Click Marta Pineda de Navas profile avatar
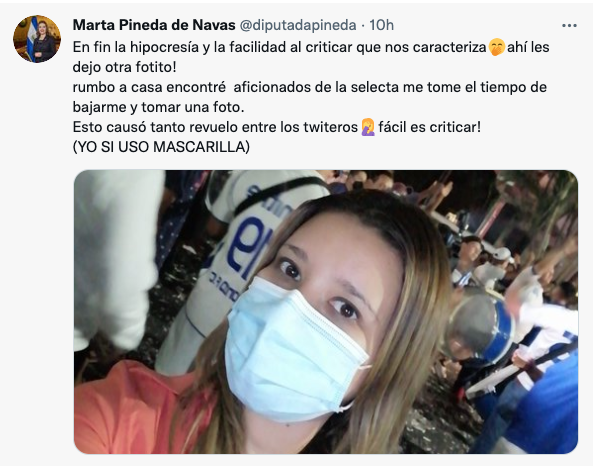Screen dimensions: 593x466 [x=37, y=39]
